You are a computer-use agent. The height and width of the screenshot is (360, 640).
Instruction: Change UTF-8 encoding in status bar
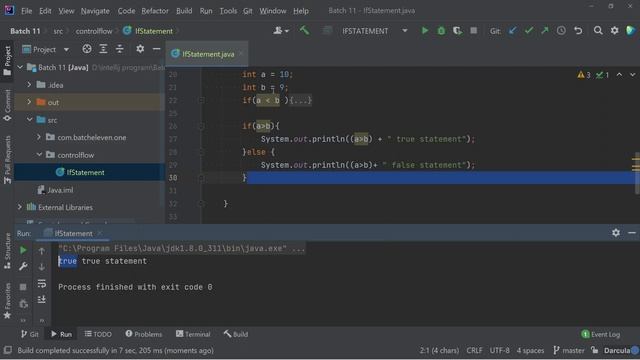click(x=500, y=350)
